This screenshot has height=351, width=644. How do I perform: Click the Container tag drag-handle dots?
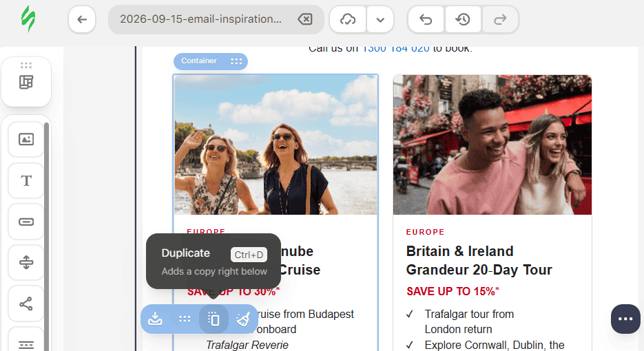(236, 61)
